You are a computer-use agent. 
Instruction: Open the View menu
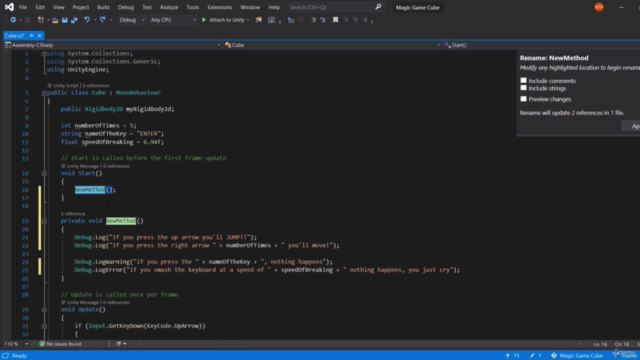click(x=58, y=7)
